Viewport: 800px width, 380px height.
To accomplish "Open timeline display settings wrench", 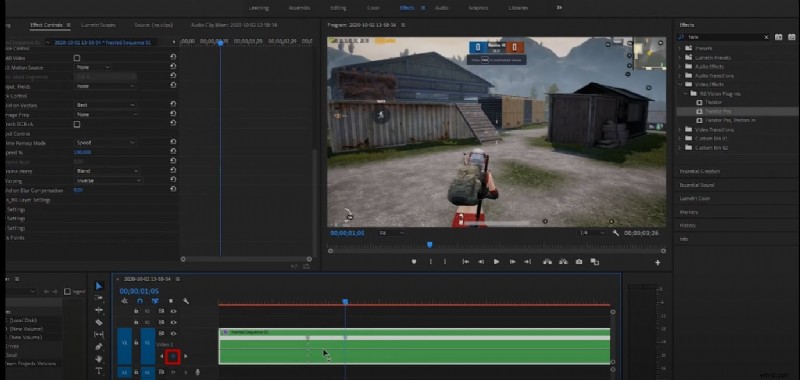I will point(186,301).
